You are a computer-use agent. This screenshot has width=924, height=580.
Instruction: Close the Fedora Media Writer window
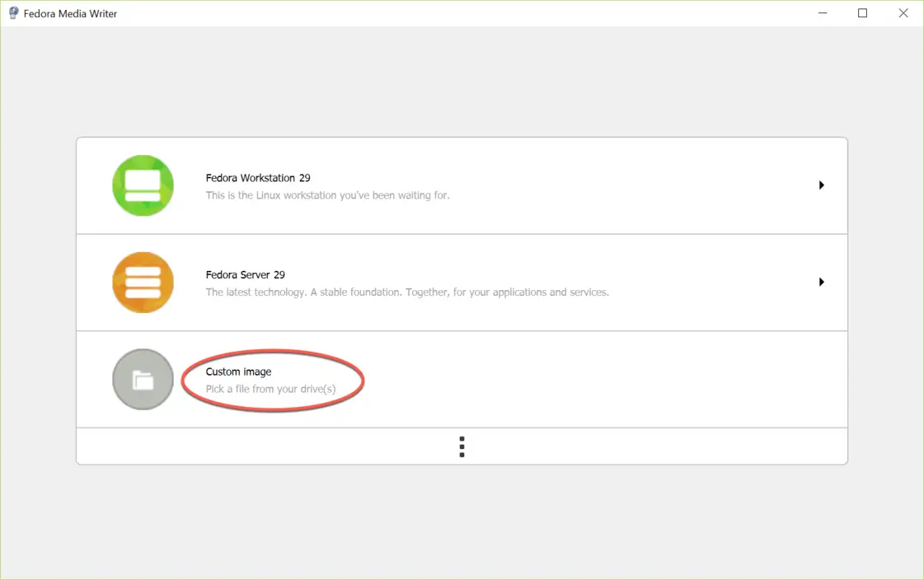click(x=903, y=13)
